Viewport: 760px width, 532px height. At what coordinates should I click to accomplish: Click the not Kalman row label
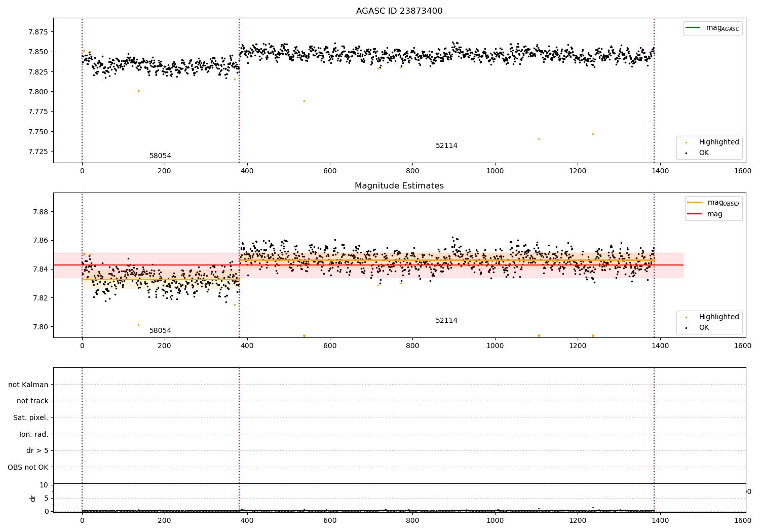[x=28, y=385]
